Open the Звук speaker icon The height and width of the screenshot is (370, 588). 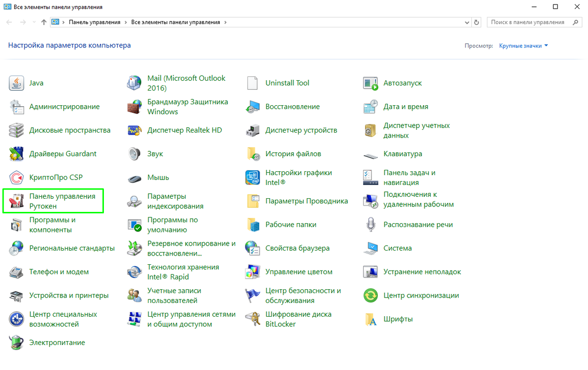click(x=134, y=154)
